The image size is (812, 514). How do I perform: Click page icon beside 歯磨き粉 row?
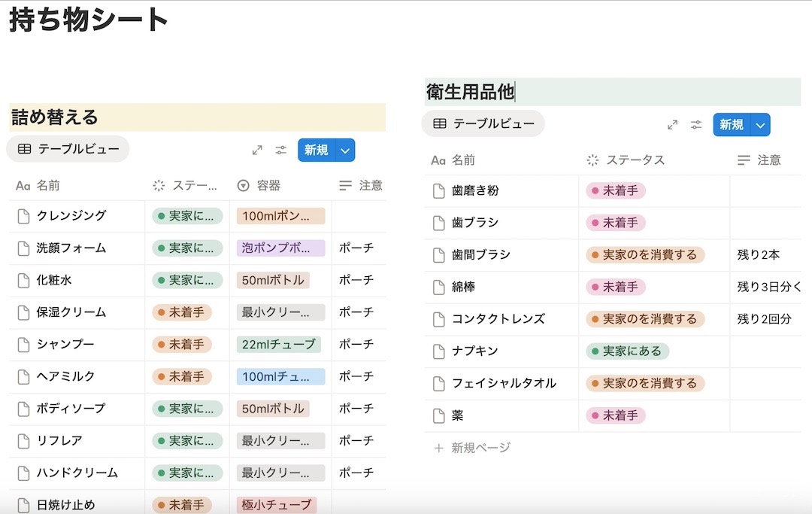(x=439, y=191)
